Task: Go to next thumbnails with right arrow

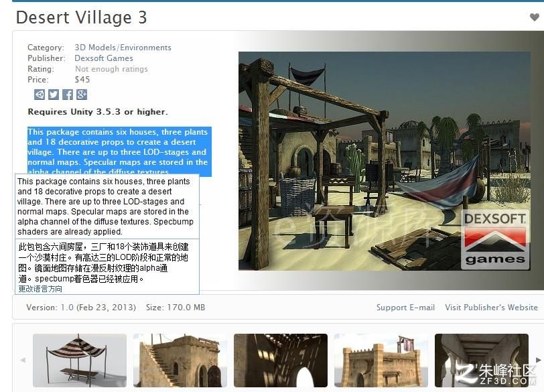Action: click(539, 360)
